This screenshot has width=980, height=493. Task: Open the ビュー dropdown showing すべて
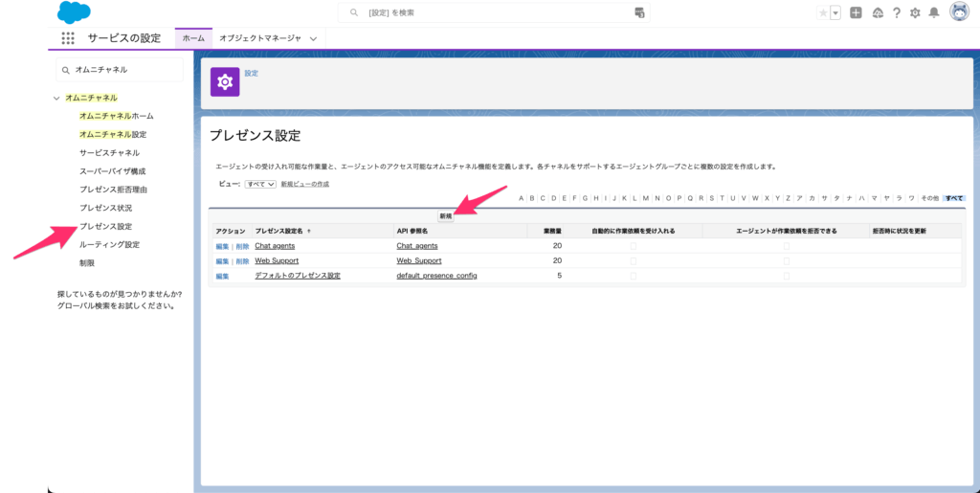(260, 185)
